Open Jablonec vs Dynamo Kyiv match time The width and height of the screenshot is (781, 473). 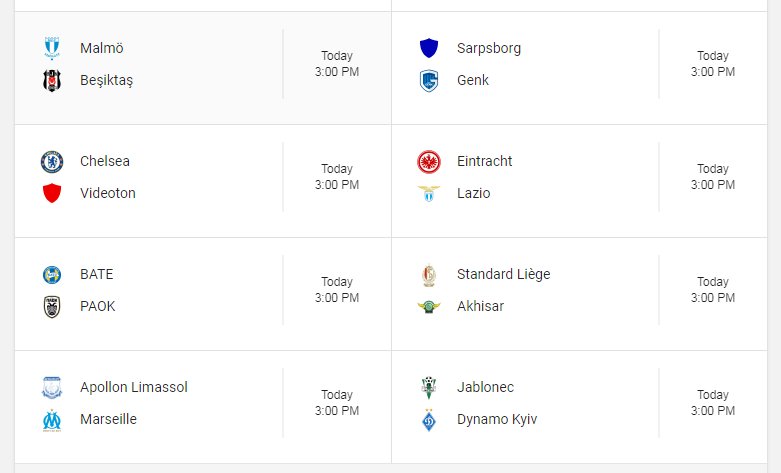713,403
